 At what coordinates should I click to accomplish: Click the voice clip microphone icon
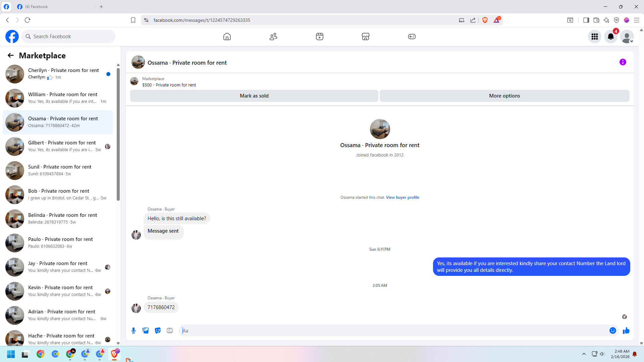133,330
